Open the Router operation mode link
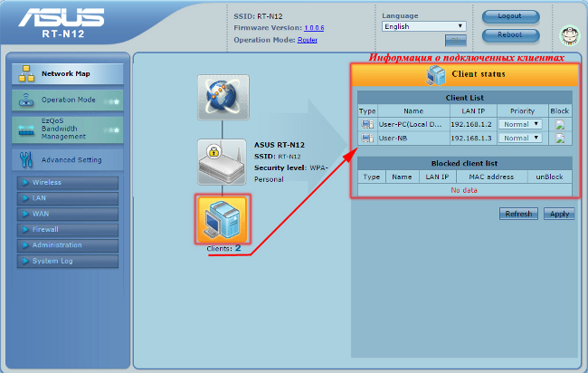This screenshot has height=373, width=588. [x=308, y=40]
